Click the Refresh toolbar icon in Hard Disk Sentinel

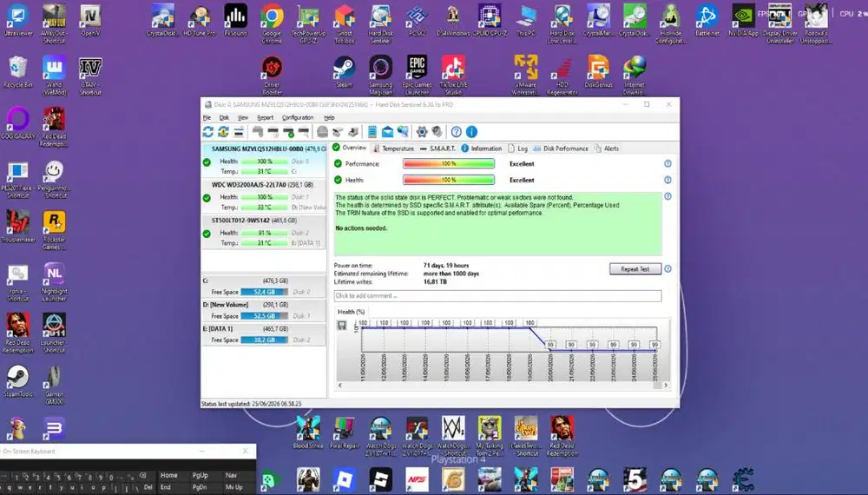tap(207, 132)
